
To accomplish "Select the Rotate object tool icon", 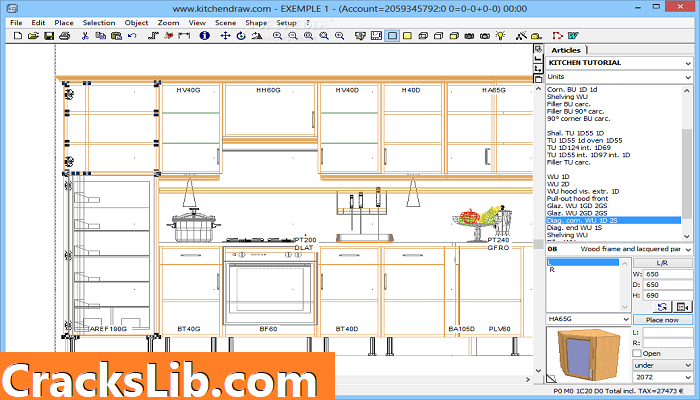I will click(241, 36).
